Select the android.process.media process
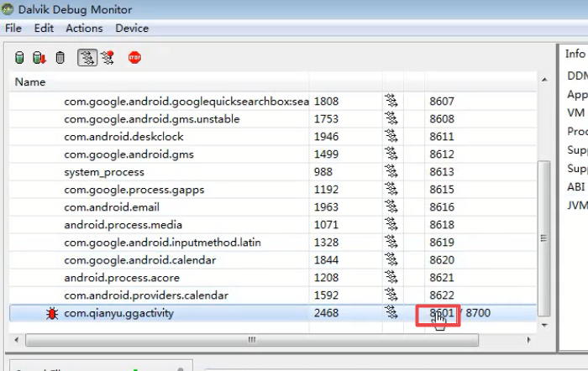588x371 pixels. [123, 224]
